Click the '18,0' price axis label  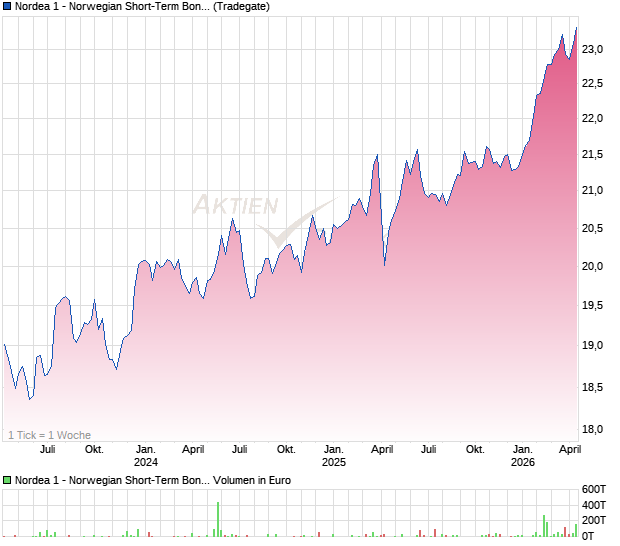pos(592,429)
